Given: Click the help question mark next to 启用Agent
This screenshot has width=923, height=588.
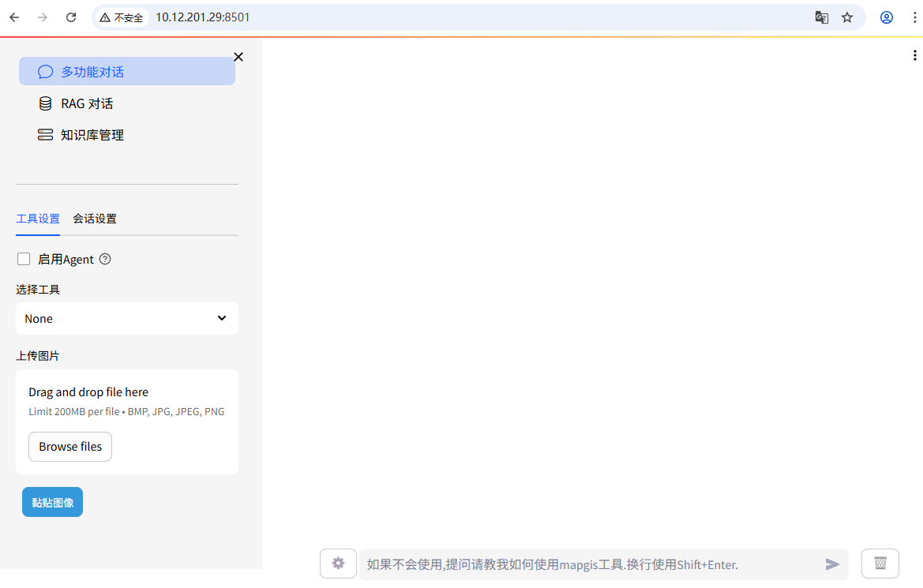Looking at the screenshot, I should click(x=105, y=260).
